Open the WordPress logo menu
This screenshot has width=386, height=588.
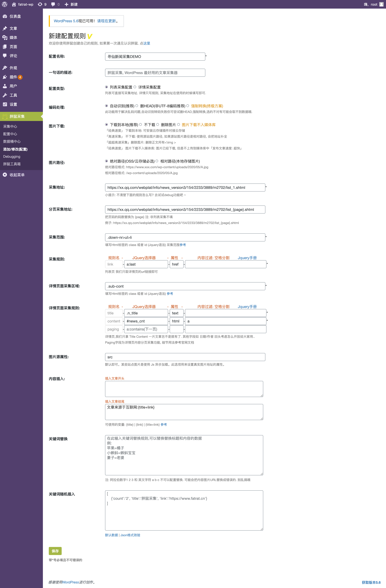[4, 4]
